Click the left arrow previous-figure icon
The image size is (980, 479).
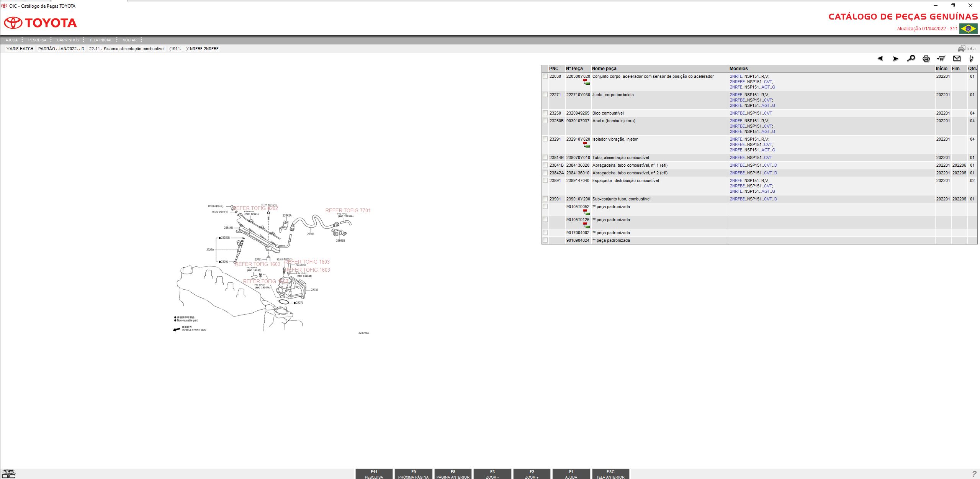(880, 59)
